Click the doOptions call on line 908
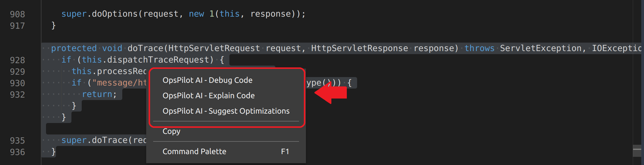This screenshot has width=644, height=165. point(114,14)
